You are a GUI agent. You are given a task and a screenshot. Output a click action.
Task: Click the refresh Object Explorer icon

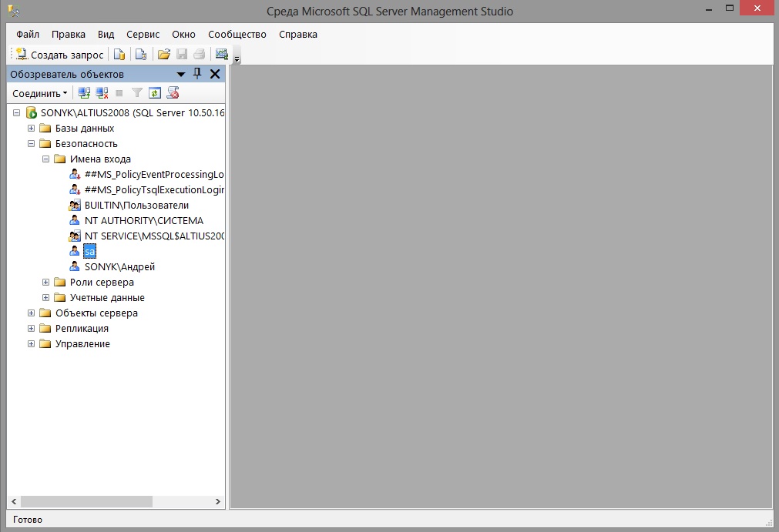pyautogui.click(x=155, y=93)
